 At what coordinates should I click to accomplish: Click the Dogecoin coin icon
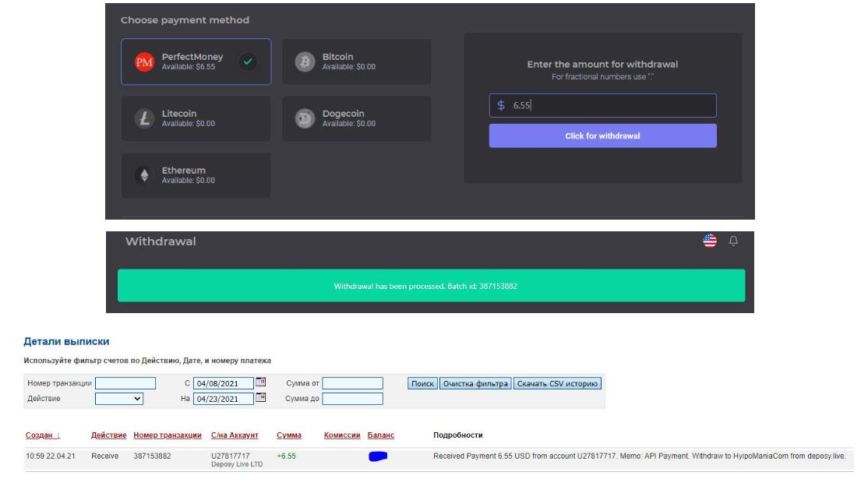tap(305, 118)
